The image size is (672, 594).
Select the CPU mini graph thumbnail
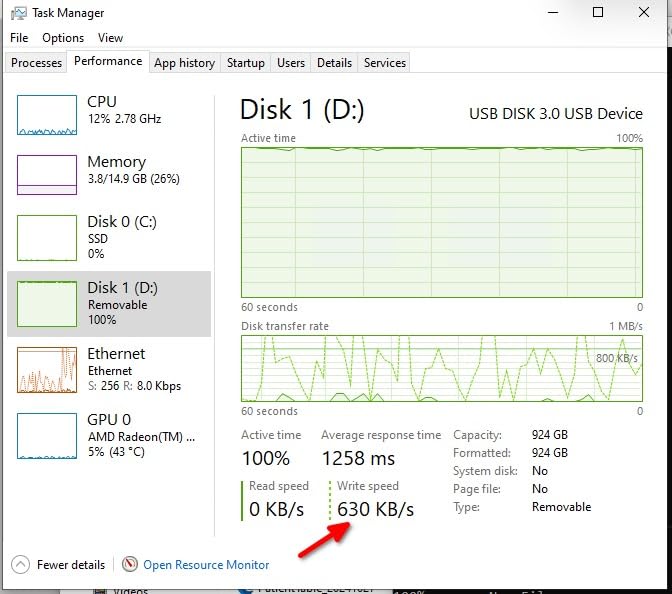pos(47,115)
